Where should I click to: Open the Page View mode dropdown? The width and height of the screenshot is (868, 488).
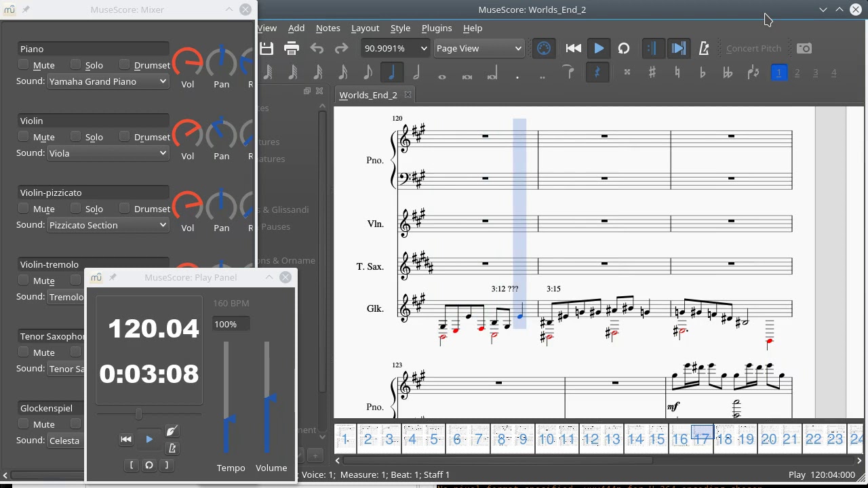coord(479,48)
